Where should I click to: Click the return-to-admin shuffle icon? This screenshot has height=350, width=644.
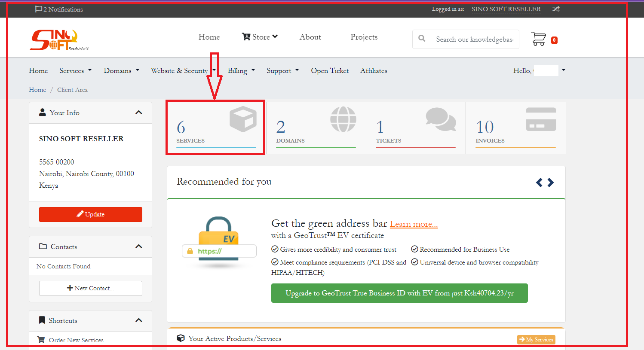(556, 9)
